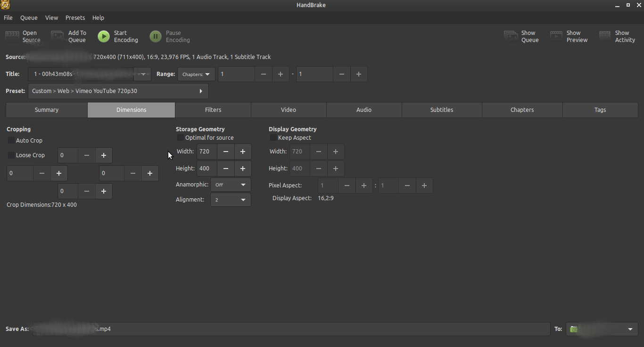Image resolution: width=644 pixels, height=347 pixels.
Task: Click the top crop value field
Action: point(68,155)
